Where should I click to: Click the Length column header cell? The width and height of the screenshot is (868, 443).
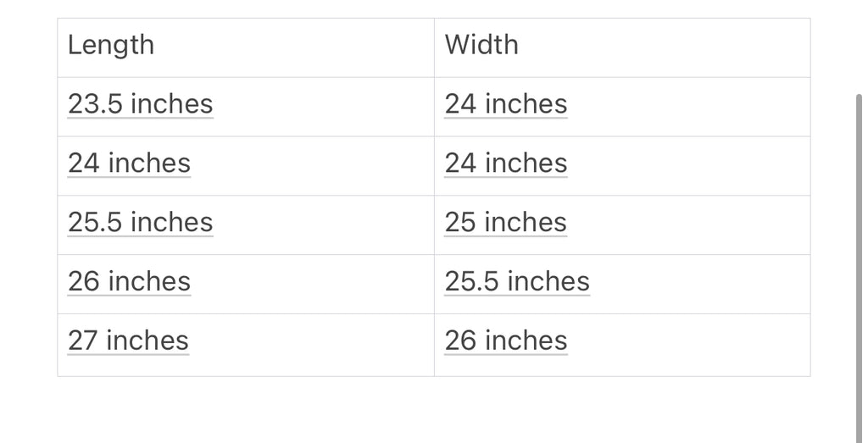tap(246, 47)
